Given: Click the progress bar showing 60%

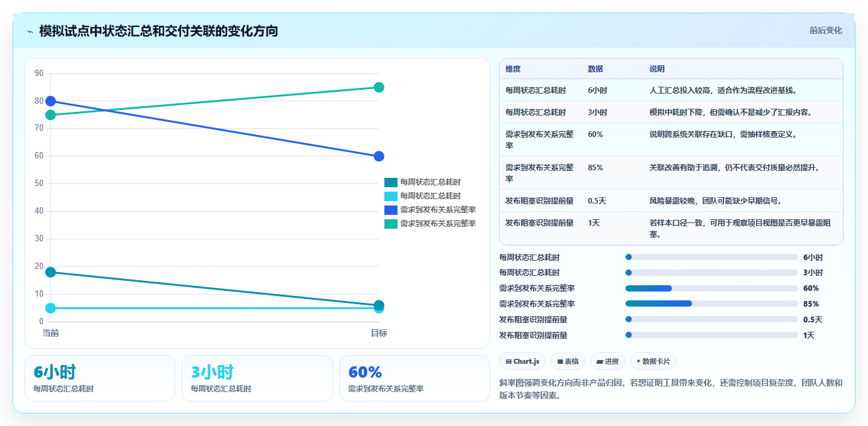Looking at the screenshot, I should click(711, 288).
